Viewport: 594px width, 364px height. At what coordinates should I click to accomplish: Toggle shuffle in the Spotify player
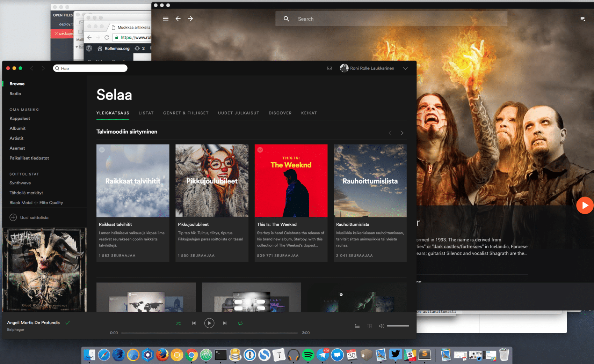(179, 323)
